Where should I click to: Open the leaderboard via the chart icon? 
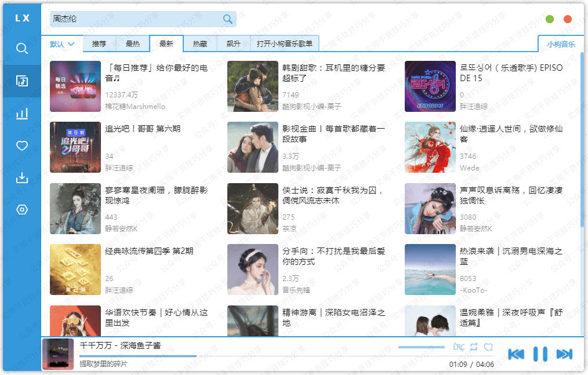coord(21,114)
